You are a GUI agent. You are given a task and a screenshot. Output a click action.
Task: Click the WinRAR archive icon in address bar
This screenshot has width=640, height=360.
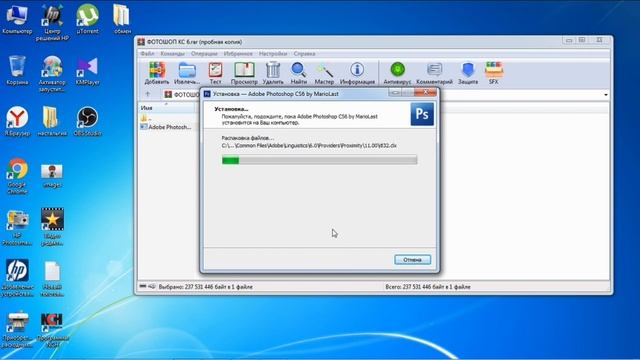(x=168, y=95)
